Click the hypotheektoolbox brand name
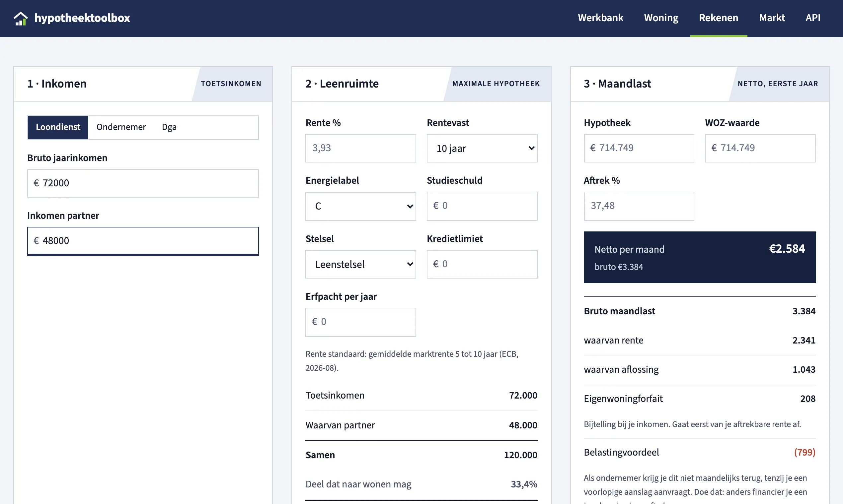Viewport: 843px width, 504px height. (82, 18)
